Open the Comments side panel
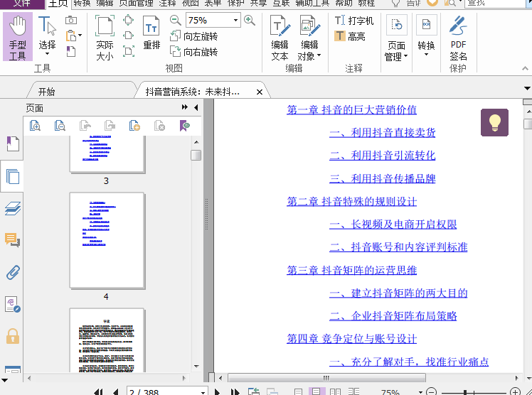532x395 pixels. 13,240
